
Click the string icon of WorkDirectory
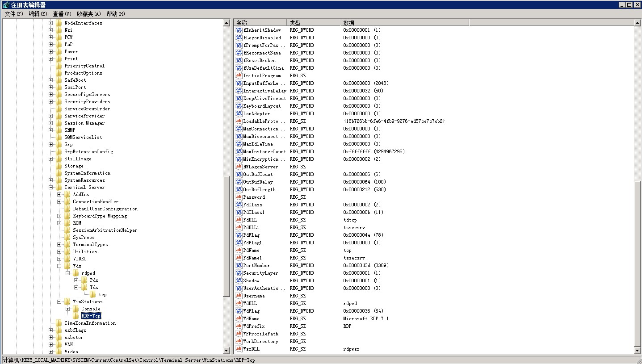tap(239, 341)
